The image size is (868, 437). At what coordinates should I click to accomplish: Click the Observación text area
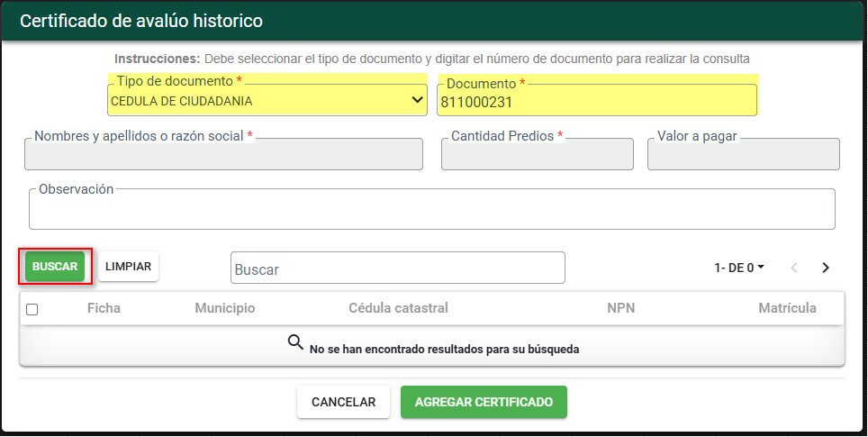pos(432,209)
